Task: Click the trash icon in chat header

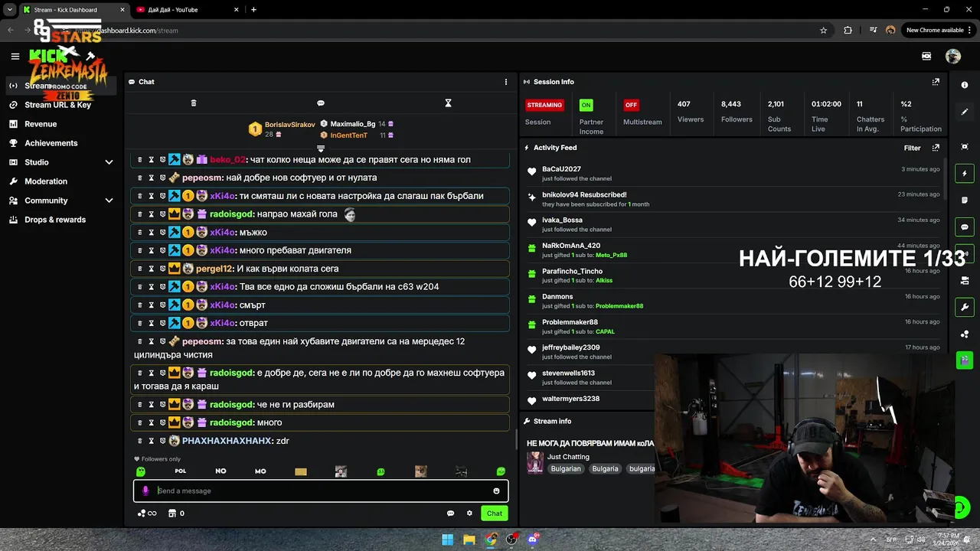Action: tap(194, 103)
